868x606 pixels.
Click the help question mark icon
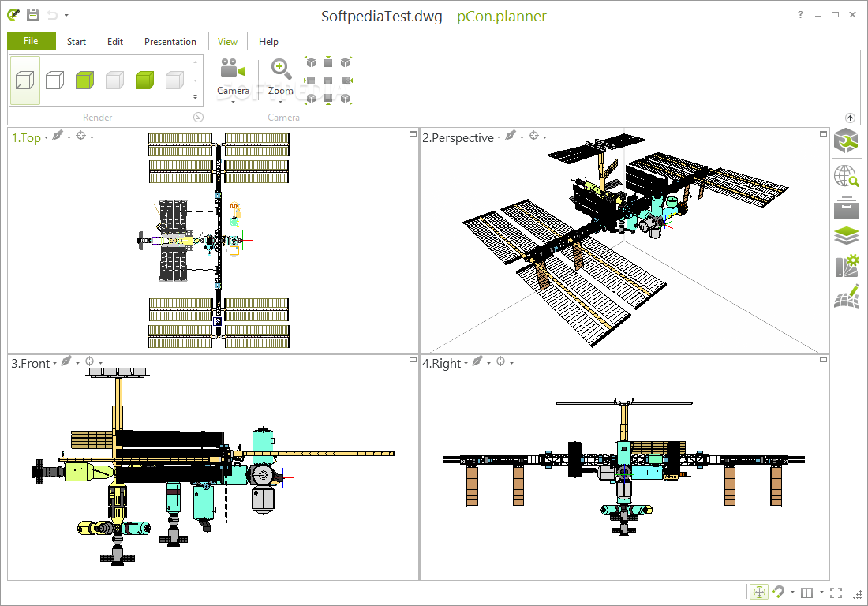(800, 15)
